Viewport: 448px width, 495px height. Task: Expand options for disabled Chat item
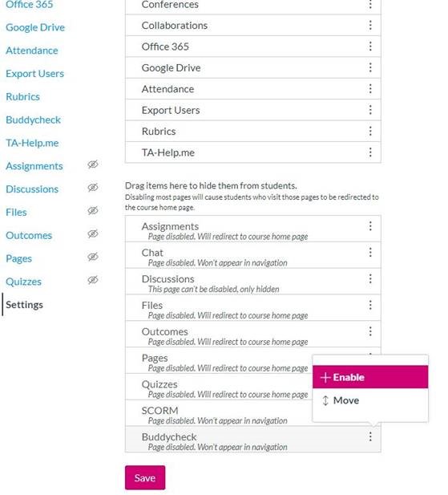coord(370,252)
